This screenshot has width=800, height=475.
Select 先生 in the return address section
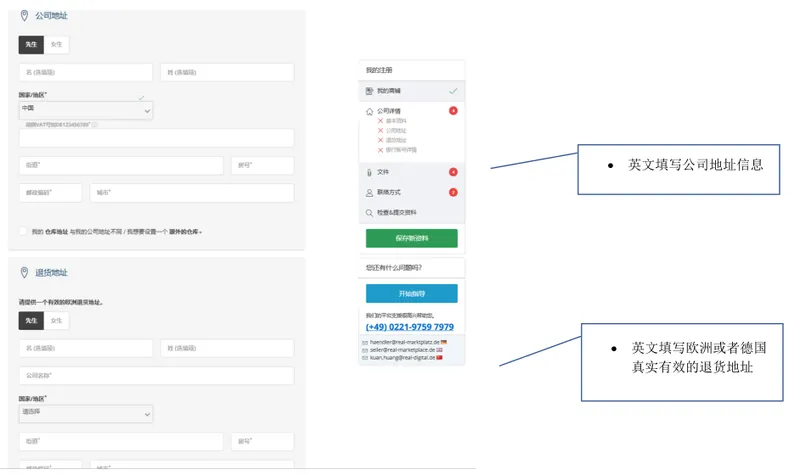tap(31, 320)
